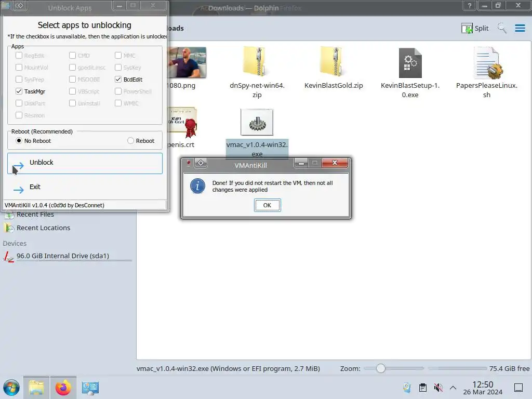The height and width of the screenshot is (399, 532).
Task: Open the Start menu orb
Action: click(11, 388)
